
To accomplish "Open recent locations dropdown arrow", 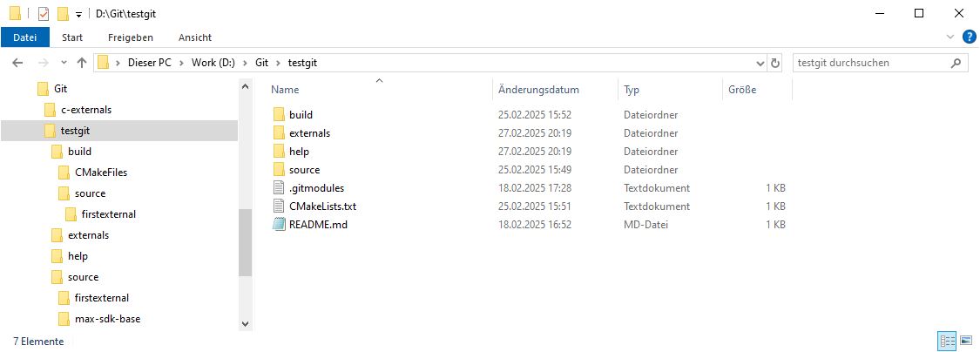I will click(x=64, y=63).
